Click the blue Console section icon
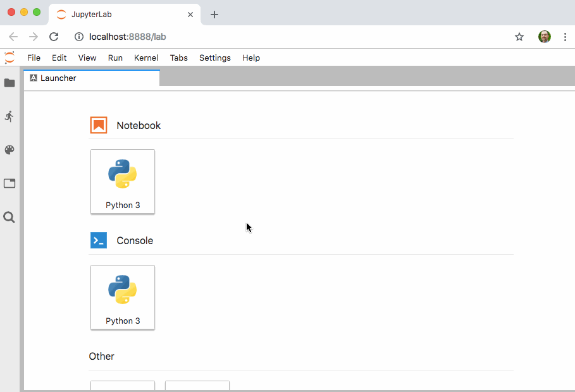The image size is (575, 392). point(99,240)
